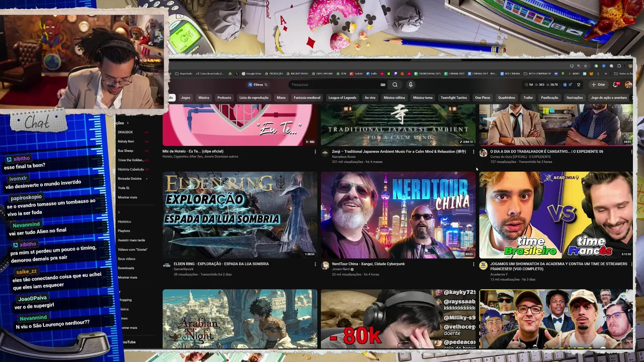Expand the Inscrições section chevron
The image size is (644, 362).
127,123
